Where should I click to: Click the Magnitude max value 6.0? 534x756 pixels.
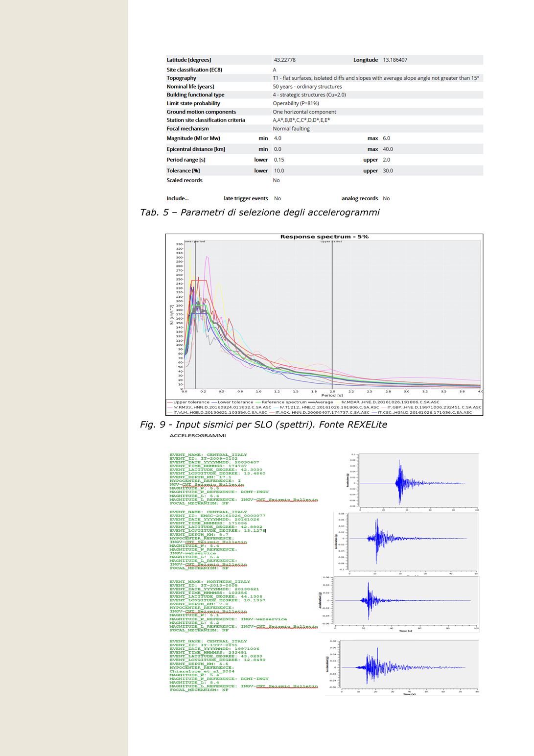tap(387, 138)
